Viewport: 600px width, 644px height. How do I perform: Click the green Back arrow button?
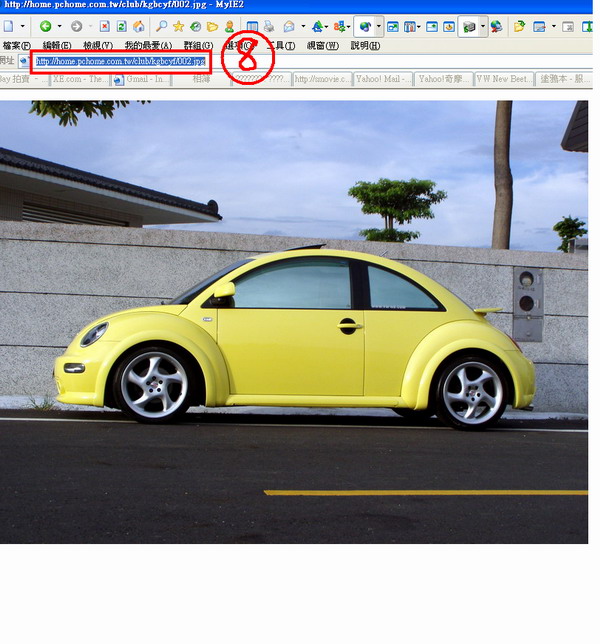[45, 27]
